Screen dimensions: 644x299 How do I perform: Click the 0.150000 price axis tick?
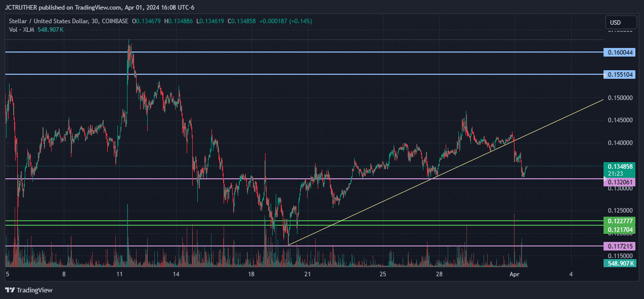point(620,97)
